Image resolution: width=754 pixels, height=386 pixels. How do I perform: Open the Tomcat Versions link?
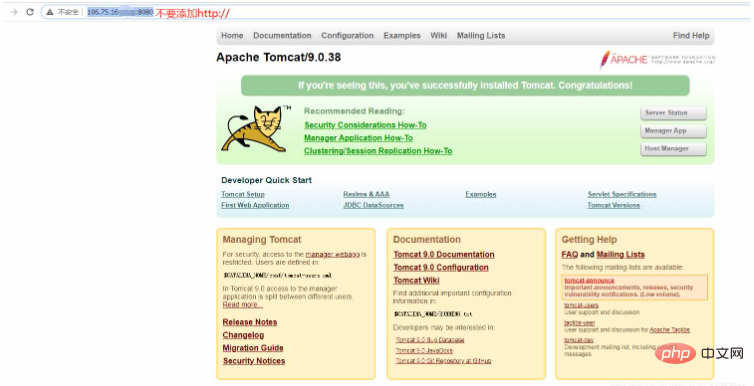[x=614, y=205]
